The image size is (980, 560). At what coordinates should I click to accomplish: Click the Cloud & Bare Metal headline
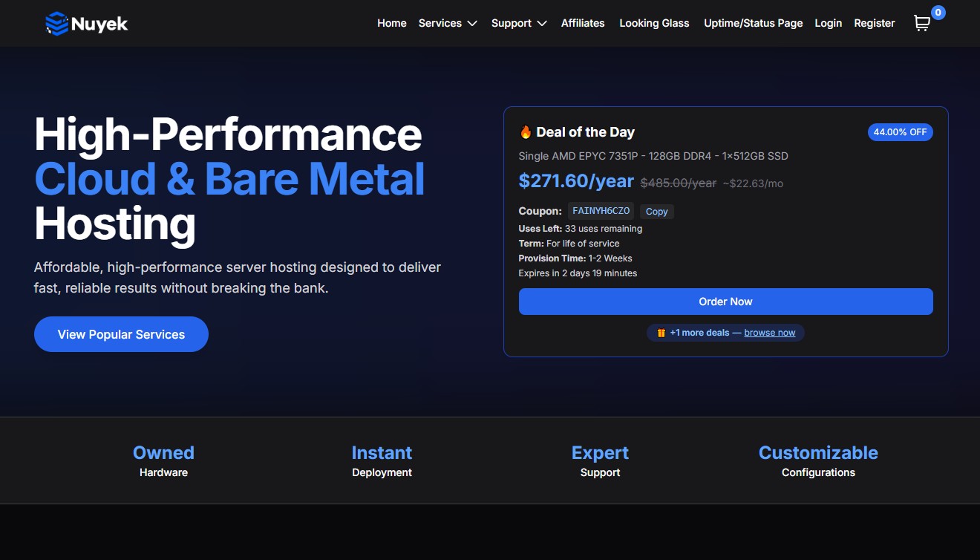[x=229, y=179]
